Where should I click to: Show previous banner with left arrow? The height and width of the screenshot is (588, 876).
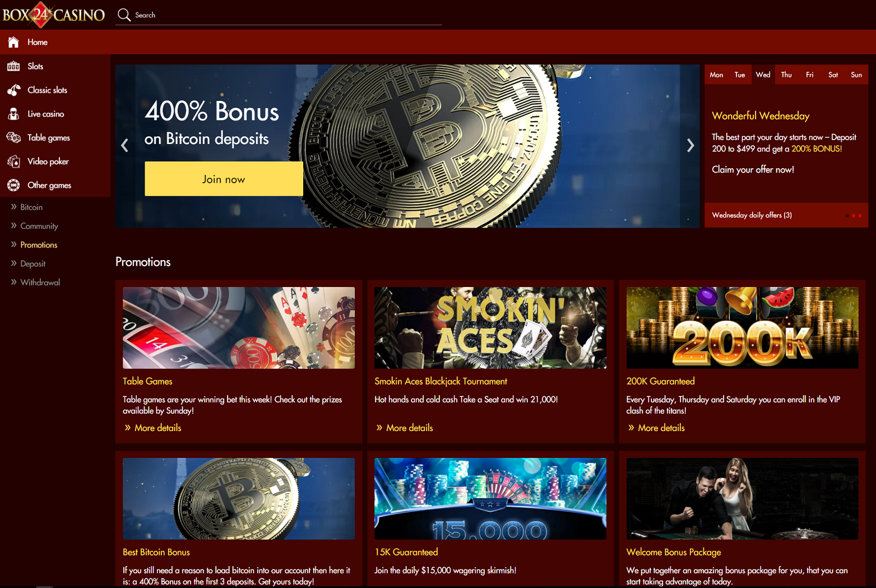124,145
